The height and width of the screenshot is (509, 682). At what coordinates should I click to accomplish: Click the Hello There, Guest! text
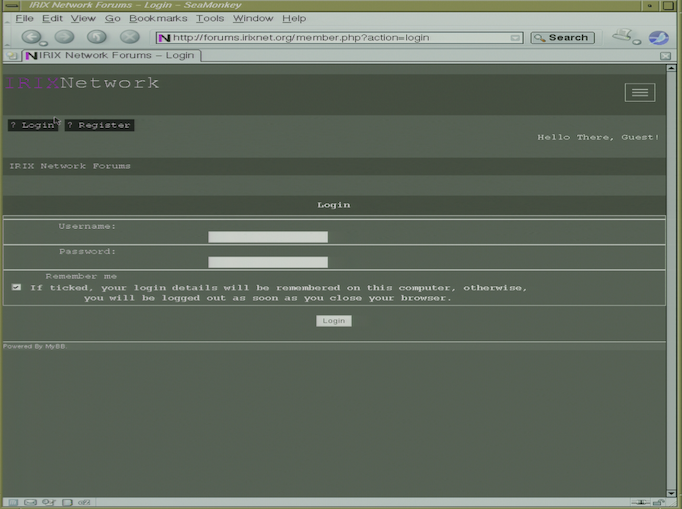[x=598, y=137]
